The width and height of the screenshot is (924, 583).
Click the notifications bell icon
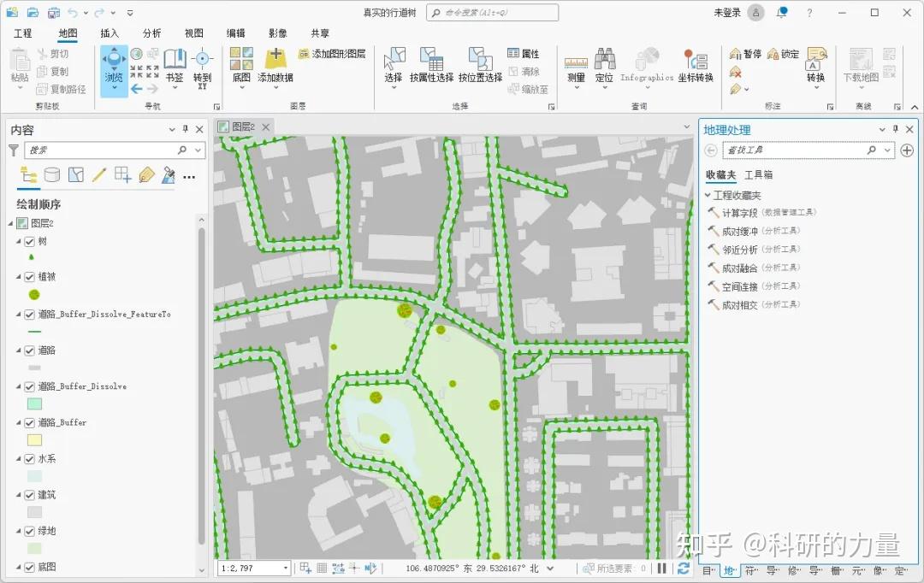pyautogui.click(x=782, y=12)
